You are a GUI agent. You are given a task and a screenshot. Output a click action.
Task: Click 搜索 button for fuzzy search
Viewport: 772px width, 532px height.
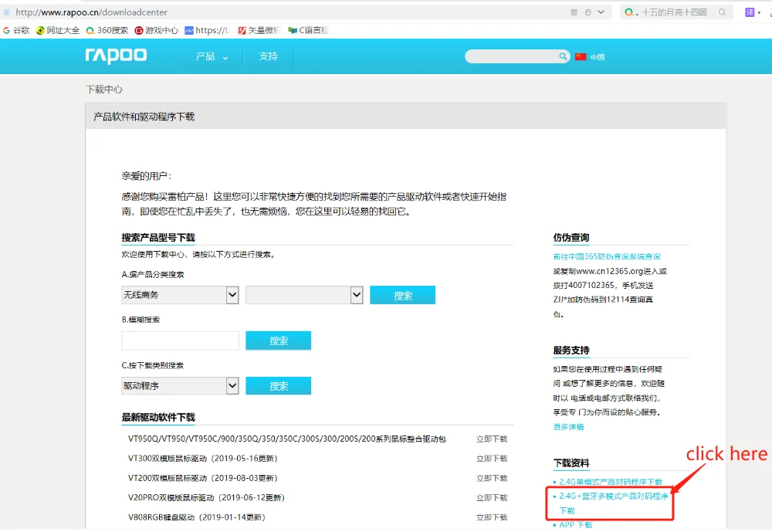278,341
